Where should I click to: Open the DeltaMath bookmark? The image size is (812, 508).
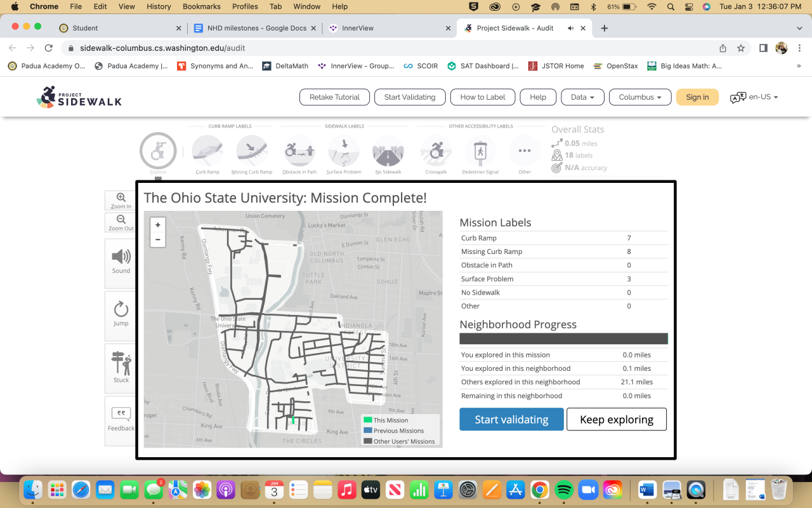[285, 65]
